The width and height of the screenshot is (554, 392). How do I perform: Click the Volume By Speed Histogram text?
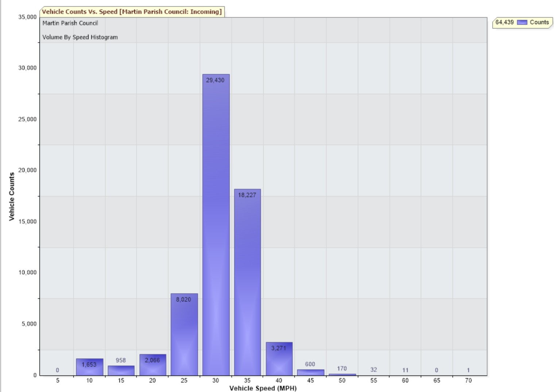click(x=80, y=37)
